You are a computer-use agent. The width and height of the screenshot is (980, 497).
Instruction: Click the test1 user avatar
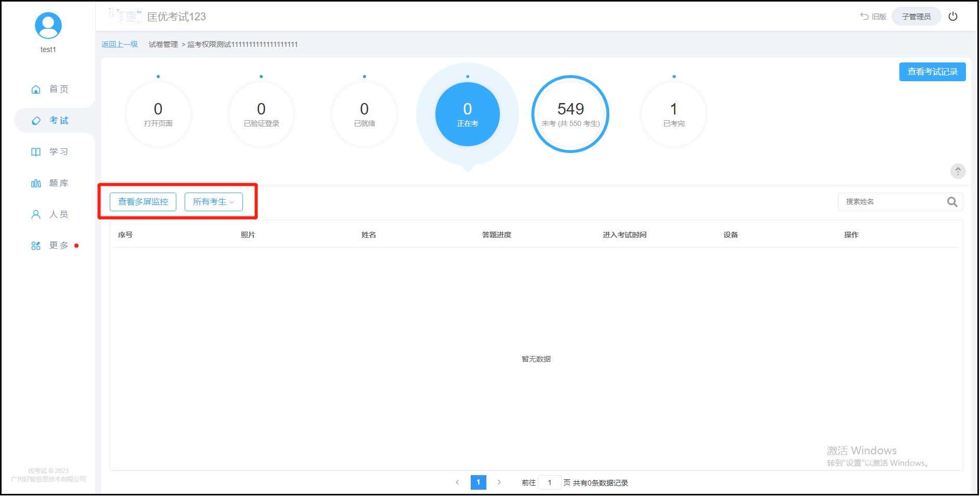(48, 26)
